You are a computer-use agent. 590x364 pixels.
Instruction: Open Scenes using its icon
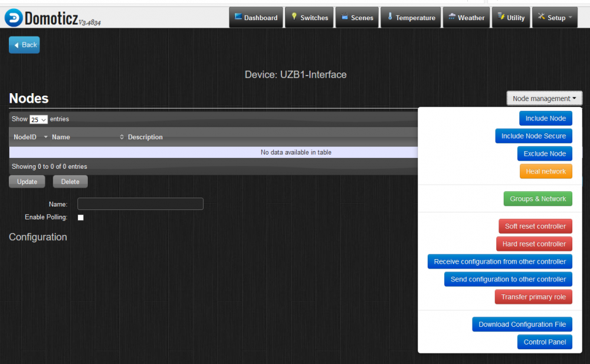pos(344,17)
